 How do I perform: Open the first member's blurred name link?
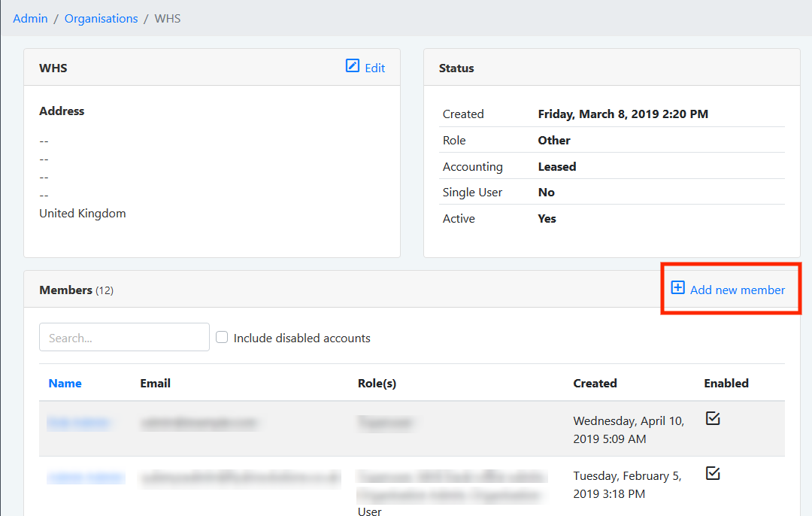click(79, 423)
